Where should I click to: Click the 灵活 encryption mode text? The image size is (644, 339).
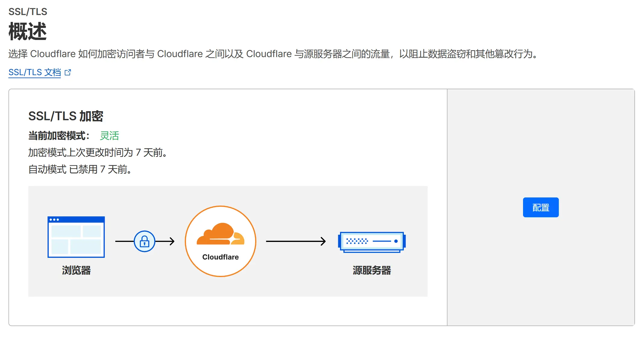pyautogui.click(x=110, y=136)
